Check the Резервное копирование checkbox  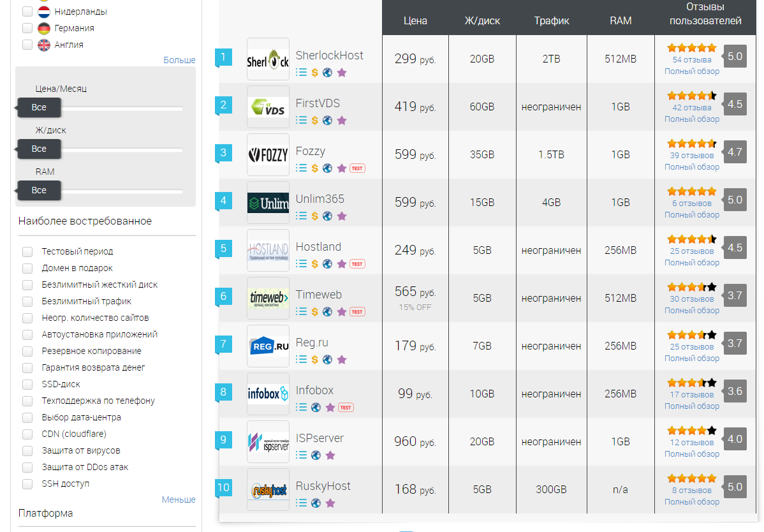point(27,351)
